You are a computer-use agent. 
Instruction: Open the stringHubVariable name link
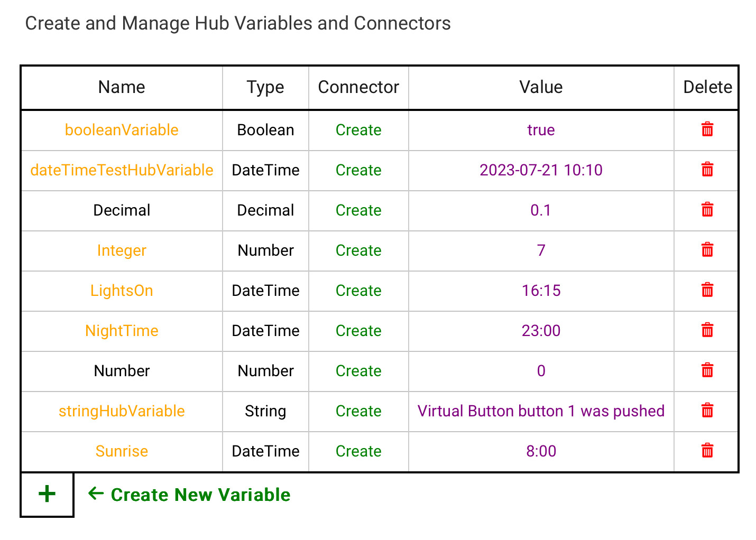pos(122,411)
